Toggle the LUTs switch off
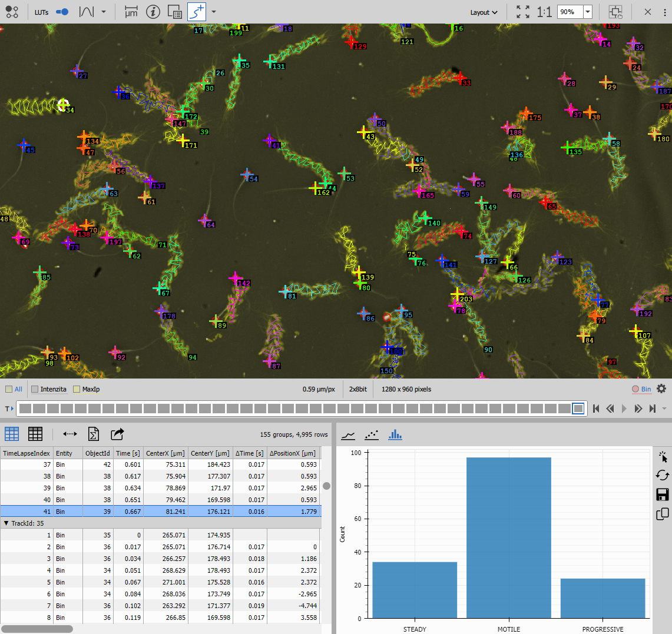 62,11
